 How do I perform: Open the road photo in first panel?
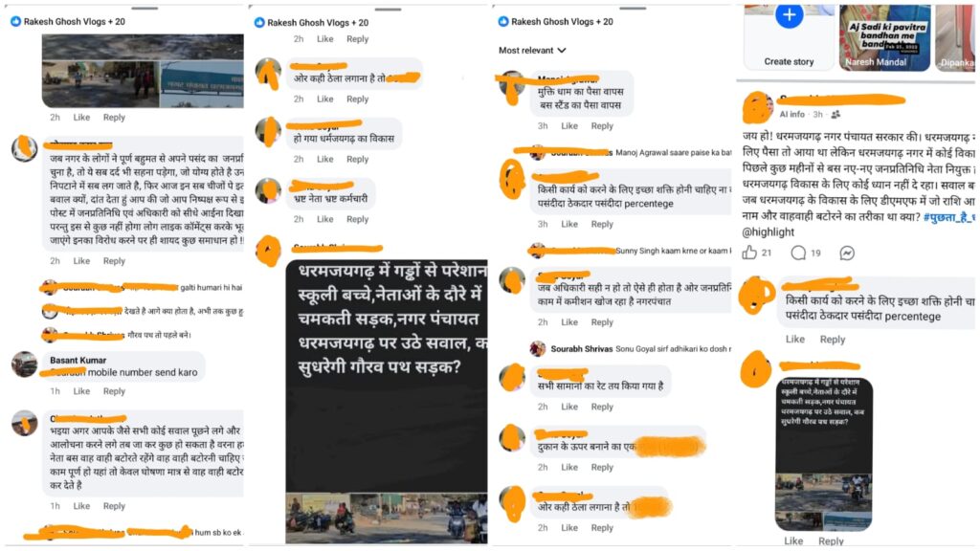tap(143, 71)
